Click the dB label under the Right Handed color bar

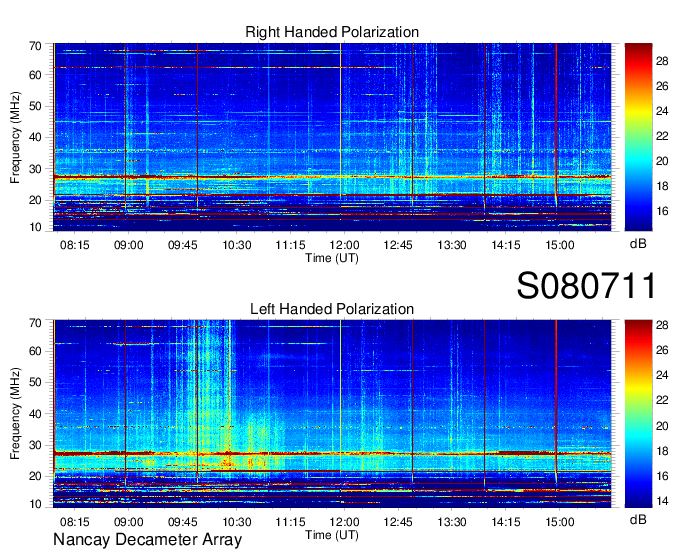(638, 244)
